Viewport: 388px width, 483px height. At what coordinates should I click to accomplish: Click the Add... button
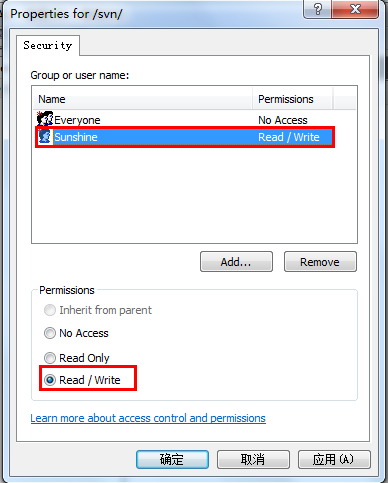coord(236,262)
